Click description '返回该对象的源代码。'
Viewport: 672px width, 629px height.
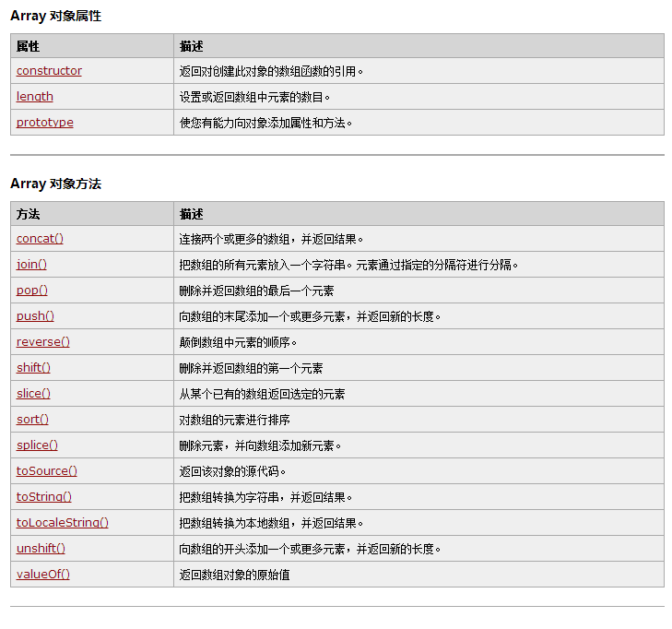(x=232, y=471)
